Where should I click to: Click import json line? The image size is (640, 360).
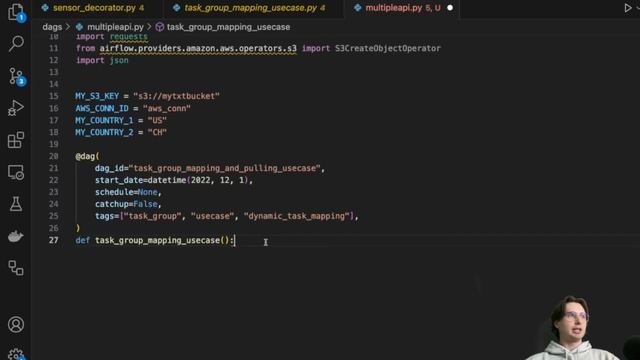click(x=102, y=60)
